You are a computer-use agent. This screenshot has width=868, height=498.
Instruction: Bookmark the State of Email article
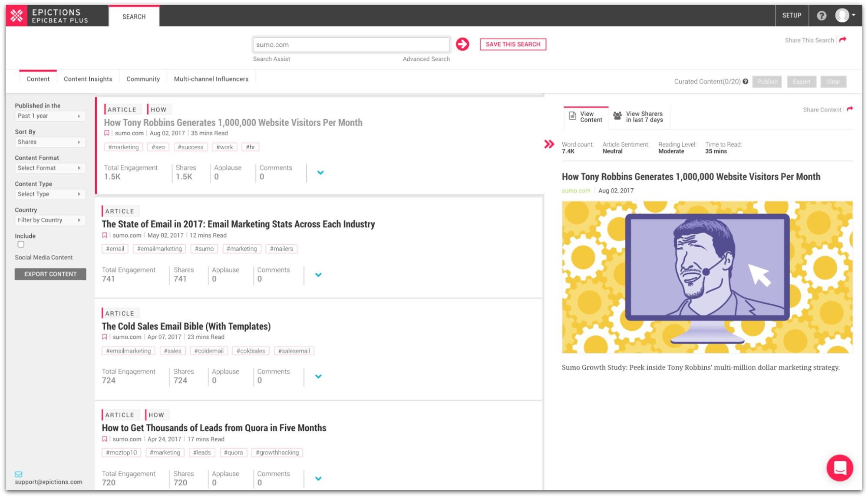coord(105,235)
